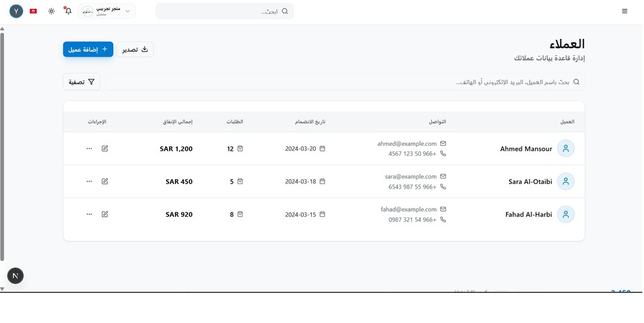Open the three-dot menu for Fahad Al-Harbi
This screenshot has height=323, width=644.
click(89, 214)
